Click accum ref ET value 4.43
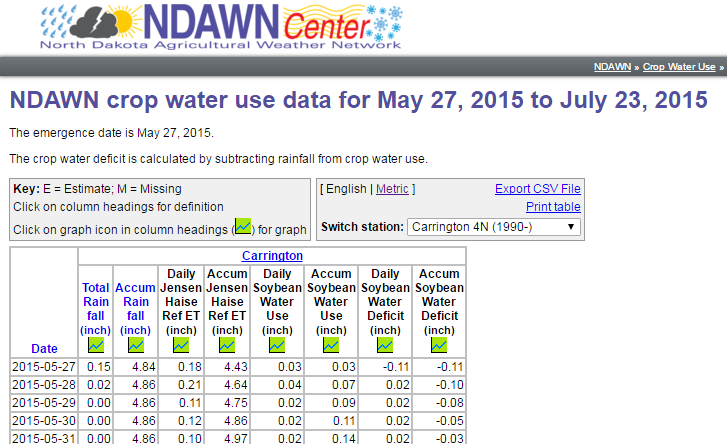Image resolution: width=727 pixels, height=444 pixels. pyautogui.click(x=227, y=367)
